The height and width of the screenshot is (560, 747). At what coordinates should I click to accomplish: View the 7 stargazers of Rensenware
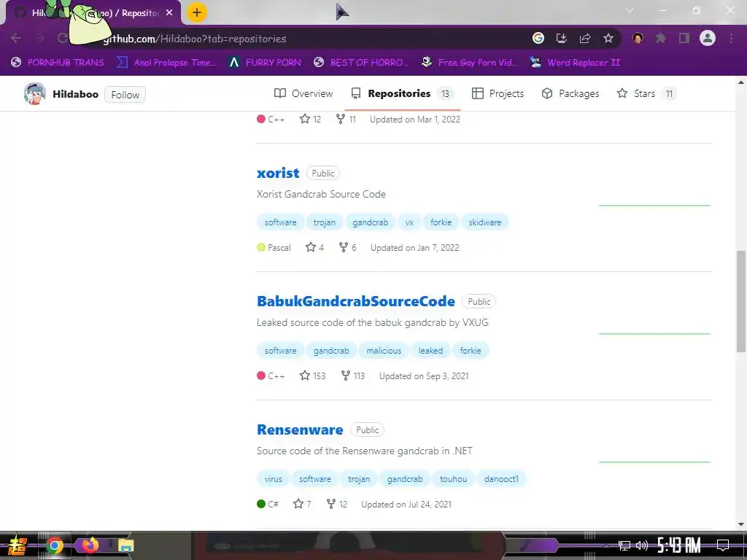302,504
